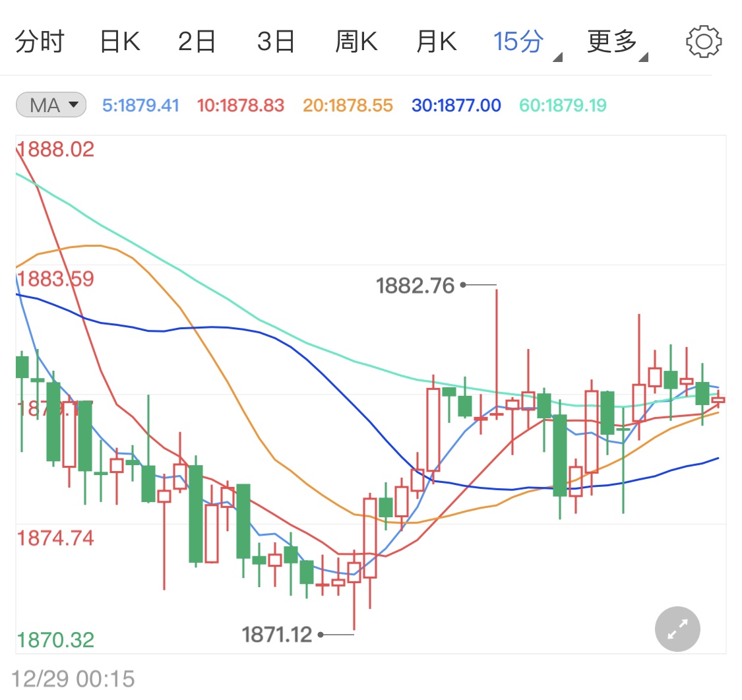Click the candlestick with 1871.12 low wick
Screen dimensions: 742x700
coord(354,589)
